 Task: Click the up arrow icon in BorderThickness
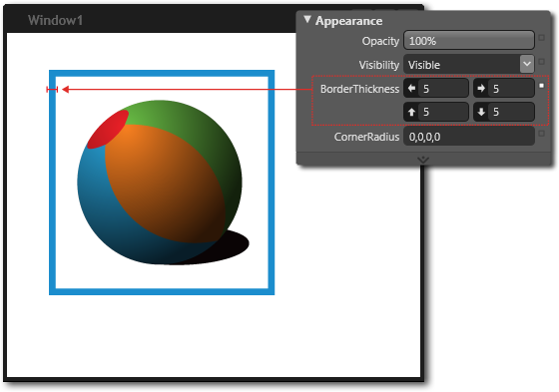click(411, 113)
